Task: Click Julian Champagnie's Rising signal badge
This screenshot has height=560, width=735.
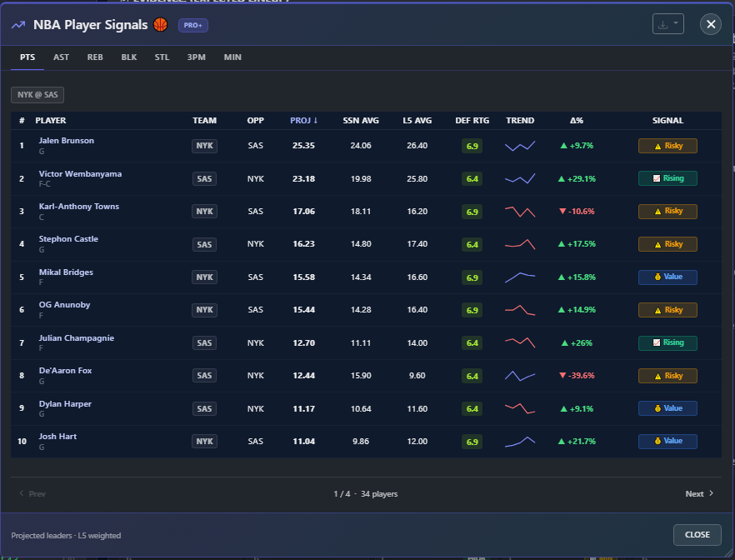Action: pyautogui.click(x=667, y=342)
